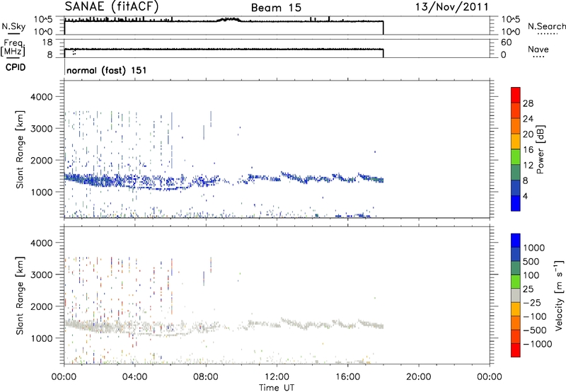The image size is (566, 392).
Task: Click the gray scatter band in the Velocity panel
Action: pos(224,327)
